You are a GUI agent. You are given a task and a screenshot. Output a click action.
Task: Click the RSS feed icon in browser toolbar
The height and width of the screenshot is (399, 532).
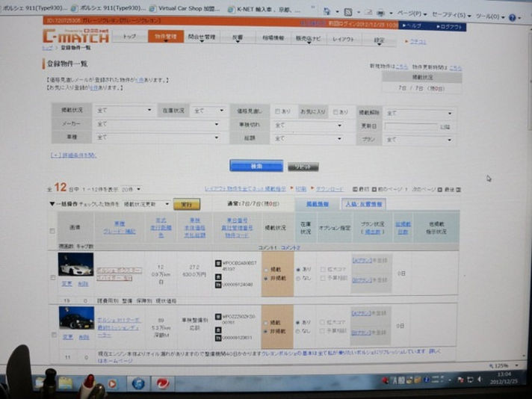point(347,12)
